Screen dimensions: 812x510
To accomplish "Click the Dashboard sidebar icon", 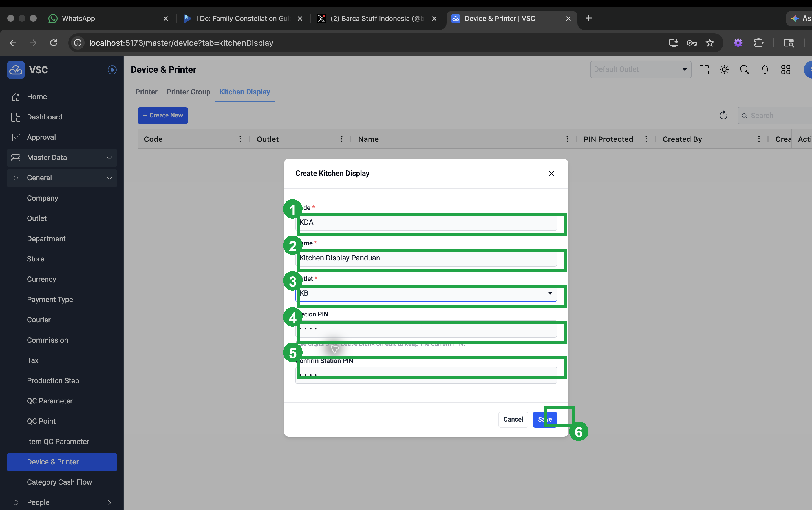I will coord(16,117).
